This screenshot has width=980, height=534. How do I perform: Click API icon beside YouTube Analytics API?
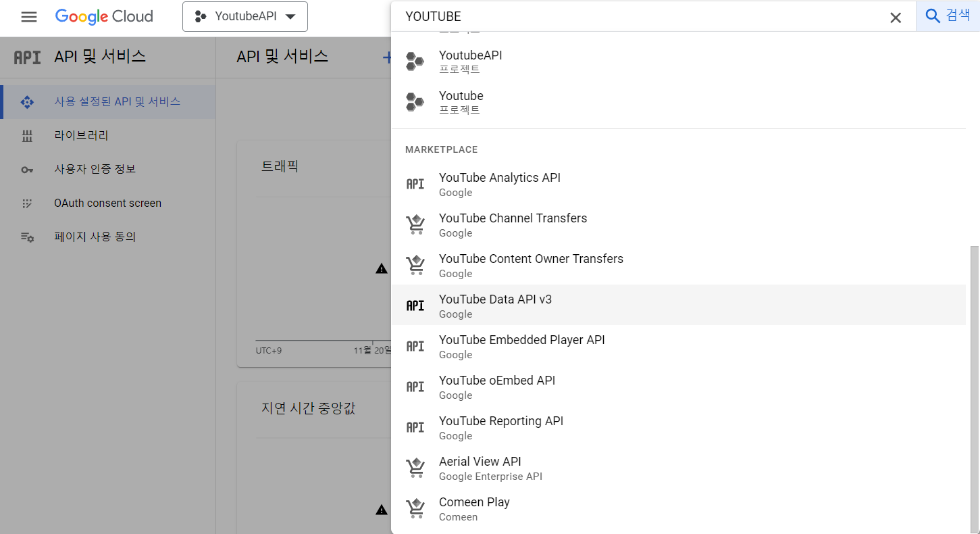coord(415,184)
